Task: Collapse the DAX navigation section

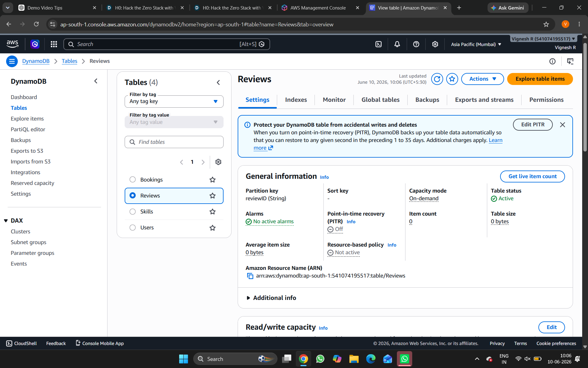Action: (x=6, y=221)
